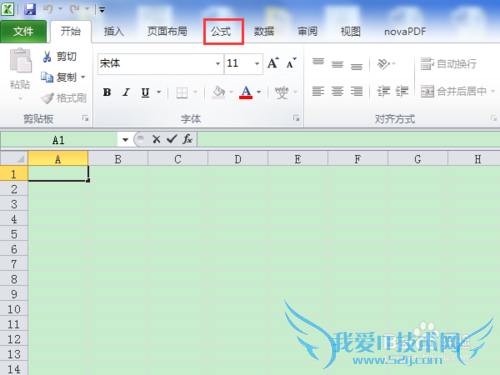Click the Decrease Font Size icon
This screenshot has width=500, height=375.
[291, 63]
